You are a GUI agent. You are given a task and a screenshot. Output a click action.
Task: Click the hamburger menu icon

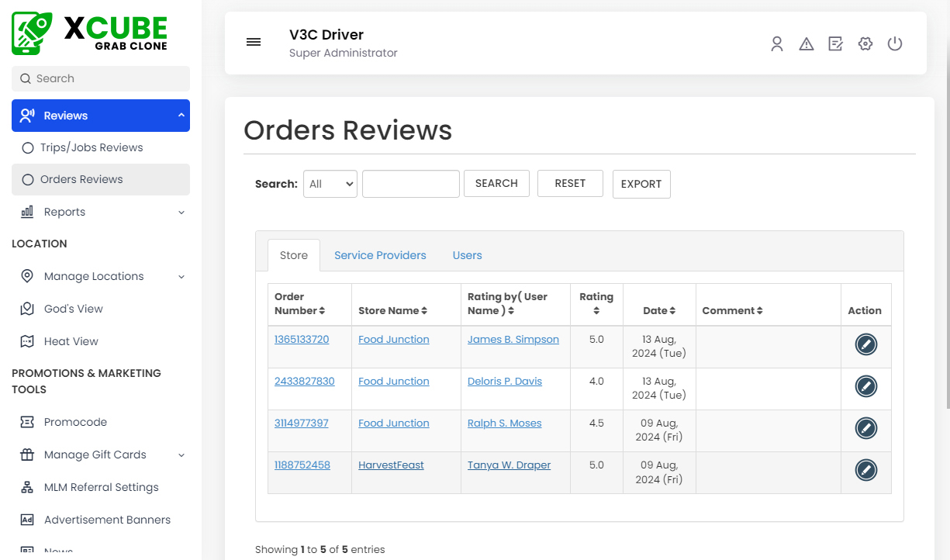pyautogui.click(x=254, y=42)
